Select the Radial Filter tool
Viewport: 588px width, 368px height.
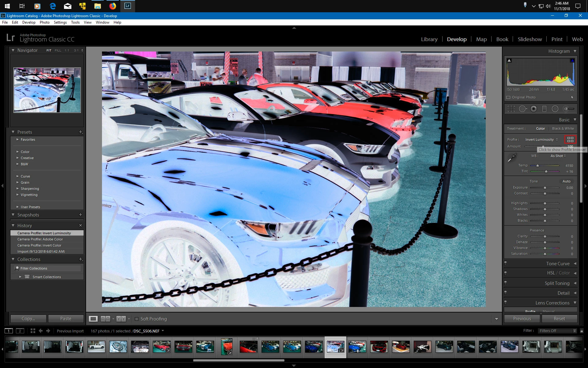555,109
